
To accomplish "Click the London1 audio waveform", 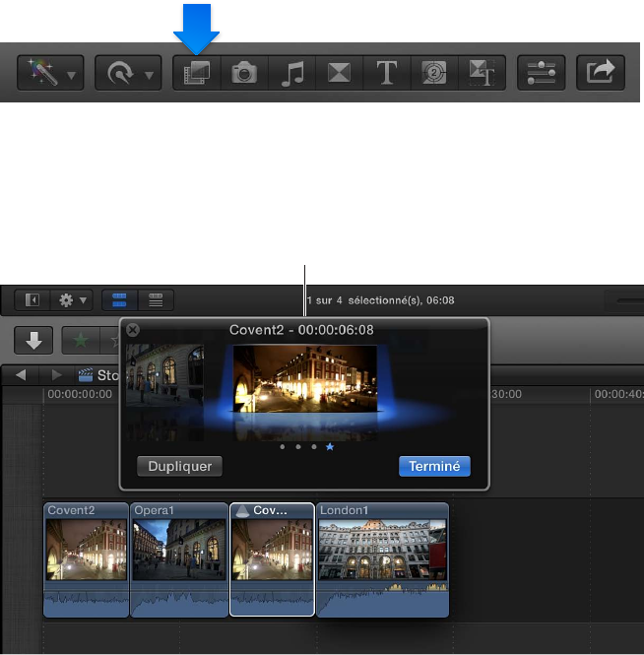I will pos(382,600).
